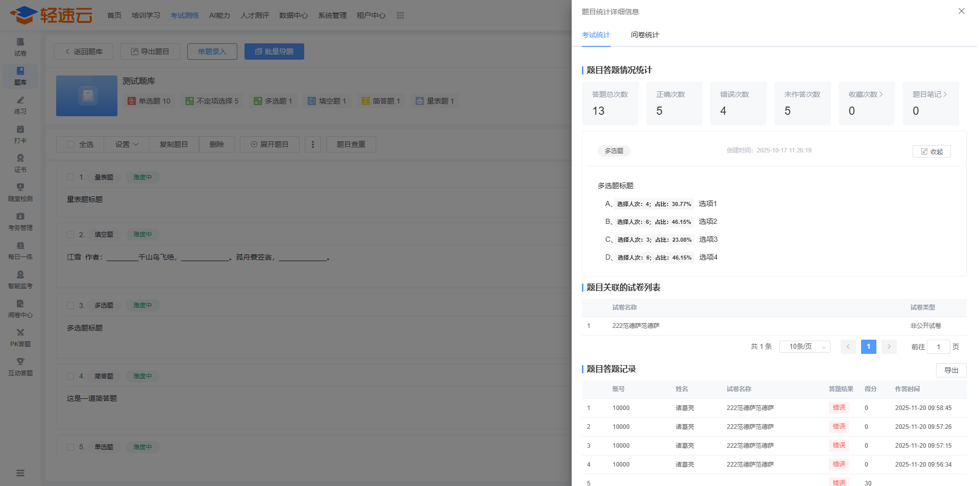Click the 前往 page number input field
Image resolution: width=980 pixels, height=486 pixels.
coord(938,347)
